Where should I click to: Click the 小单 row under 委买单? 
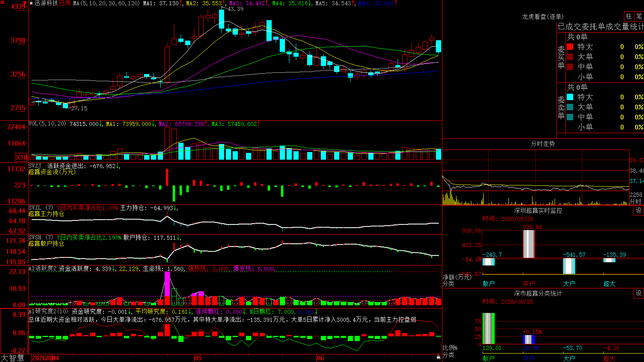(605, 77)
